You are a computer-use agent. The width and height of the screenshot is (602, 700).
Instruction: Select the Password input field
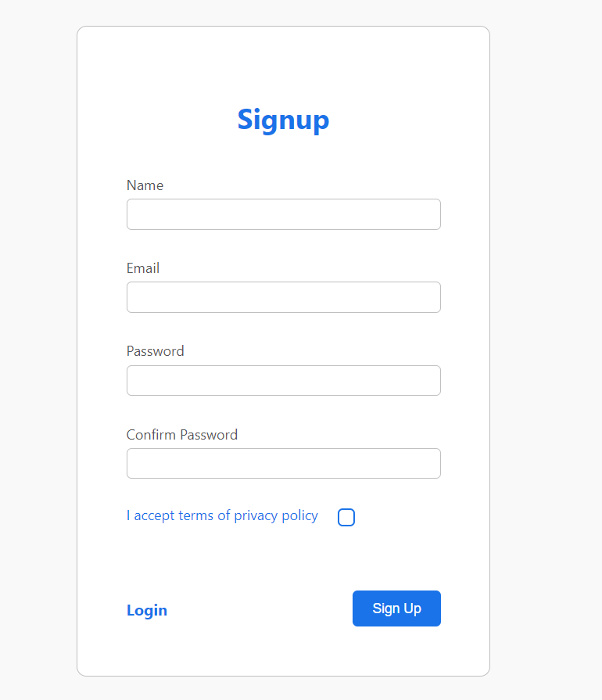283,380
